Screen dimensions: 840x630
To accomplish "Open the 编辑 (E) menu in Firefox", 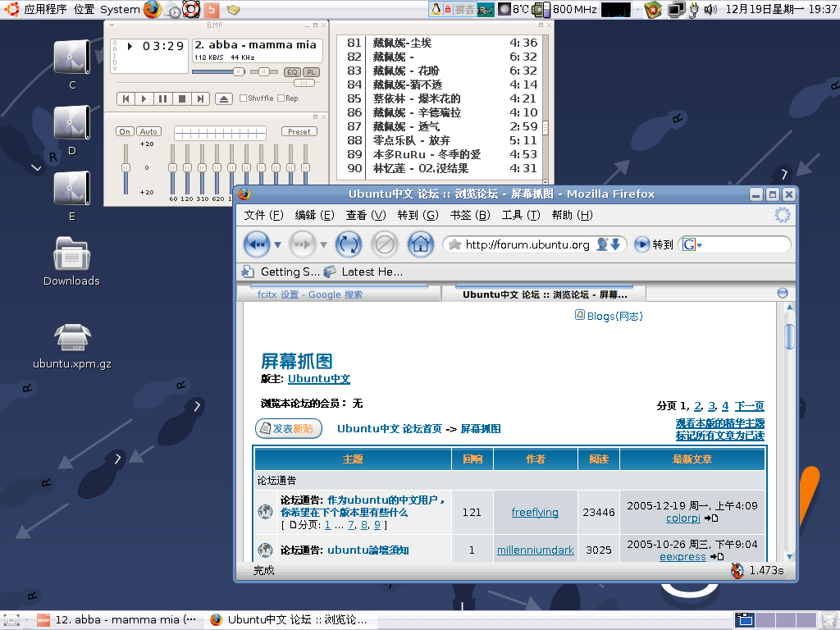I will [314, 216].
